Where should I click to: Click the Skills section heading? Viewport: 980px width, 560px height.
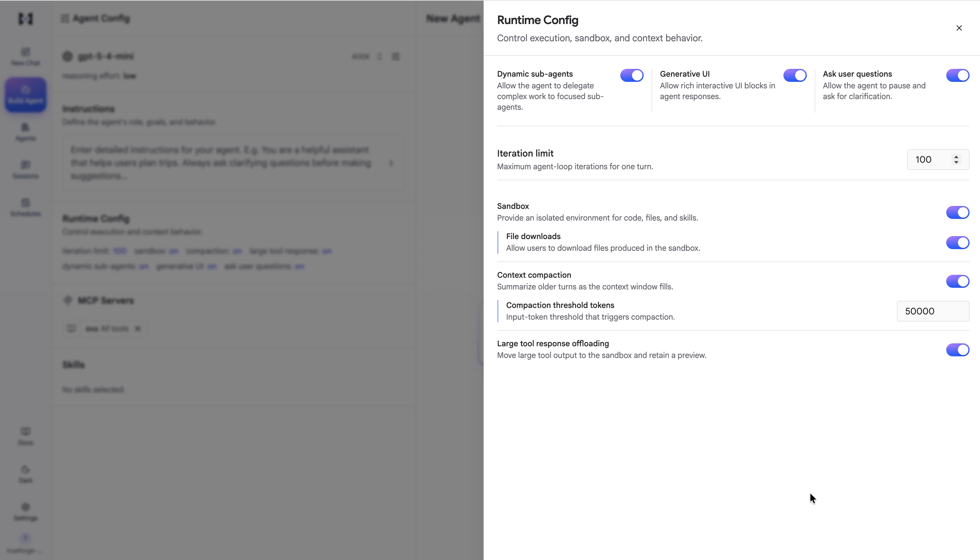pos(73,364)
